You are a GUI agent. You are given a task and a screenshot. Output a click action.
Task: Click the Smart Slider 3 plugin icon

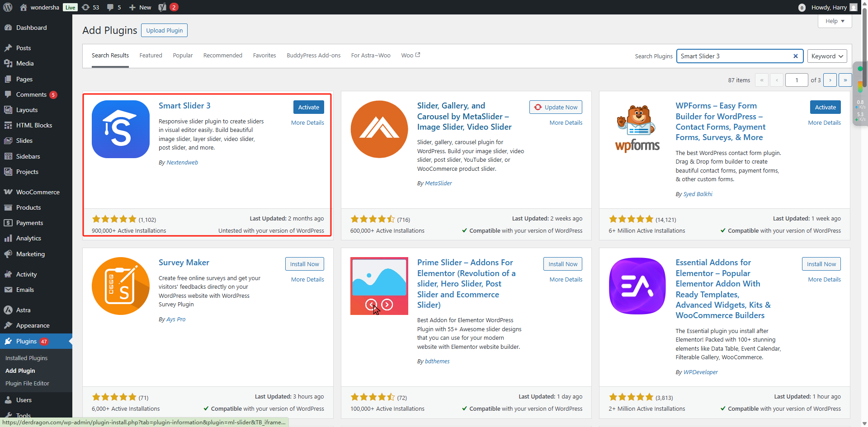(x=120, y=129)
